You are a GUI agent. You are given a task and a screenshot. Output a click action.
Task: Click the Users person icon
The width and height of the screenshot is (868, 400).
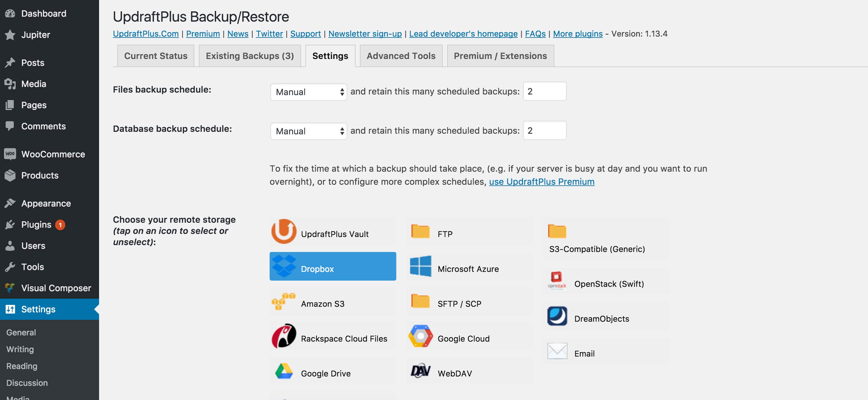click(x=10, y=246)
